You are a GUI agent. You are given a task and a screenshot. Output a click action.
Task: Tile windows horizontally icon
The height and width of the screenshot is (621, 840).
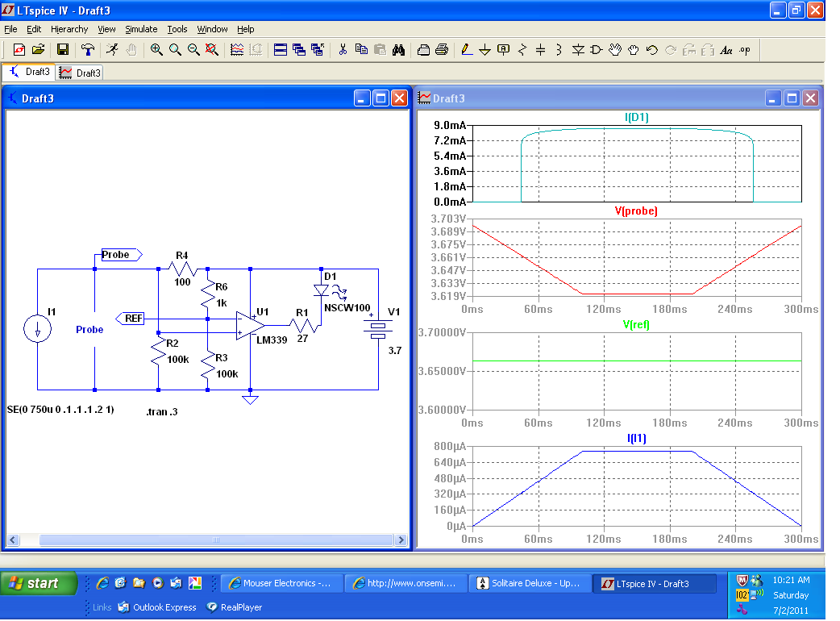[x=281, y=50]
